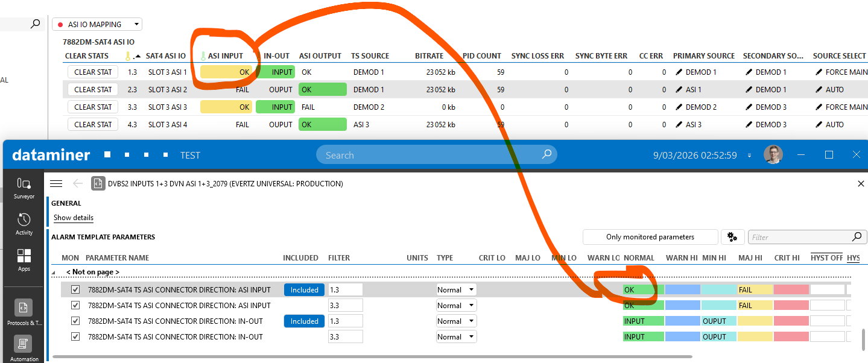Click the user profile avatar

click(x=773, y=155)
